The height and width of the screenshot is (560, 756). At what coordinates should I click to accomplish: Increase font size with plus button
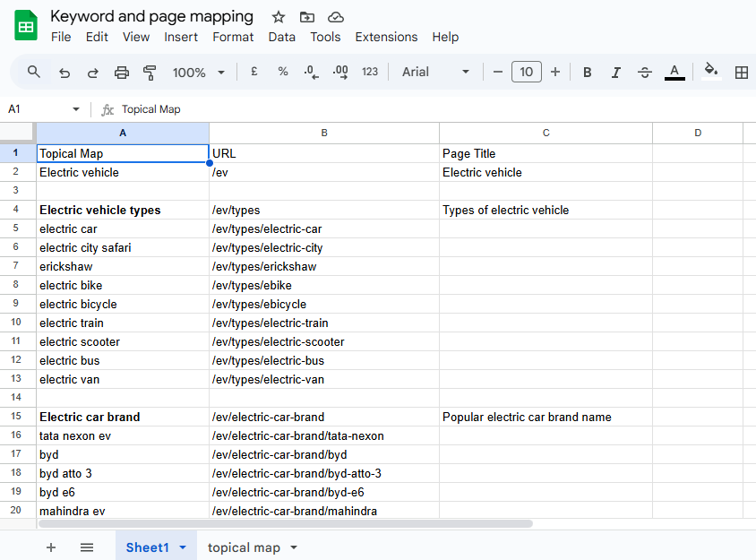point(555,72)
